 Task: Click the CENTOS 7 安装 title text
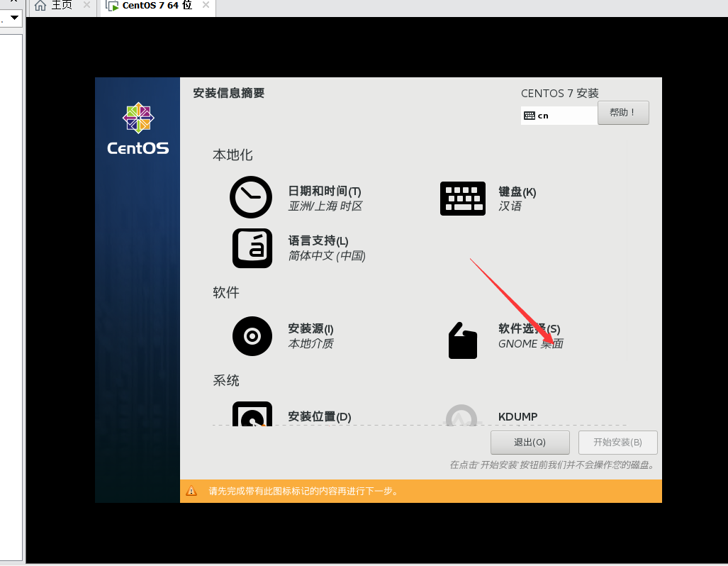[x=560, y=94]
